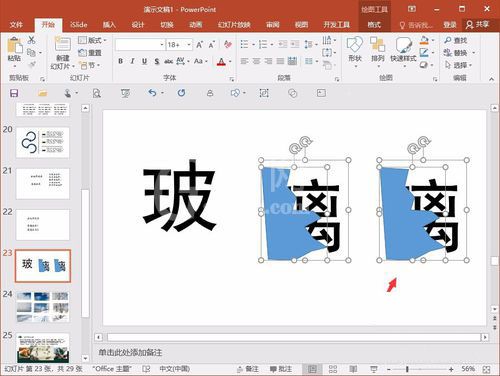Open the Layout (版式) dropdown
The width and height of the screenshot is (500, 376).
coord(92,40)
